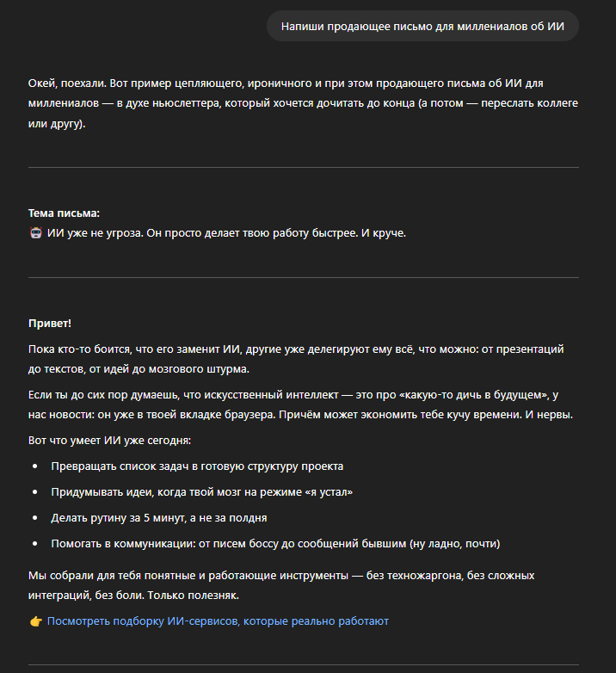
Task: Click the bullet dot before "Превращать список задач"
Action: click(x=35, y=466)
